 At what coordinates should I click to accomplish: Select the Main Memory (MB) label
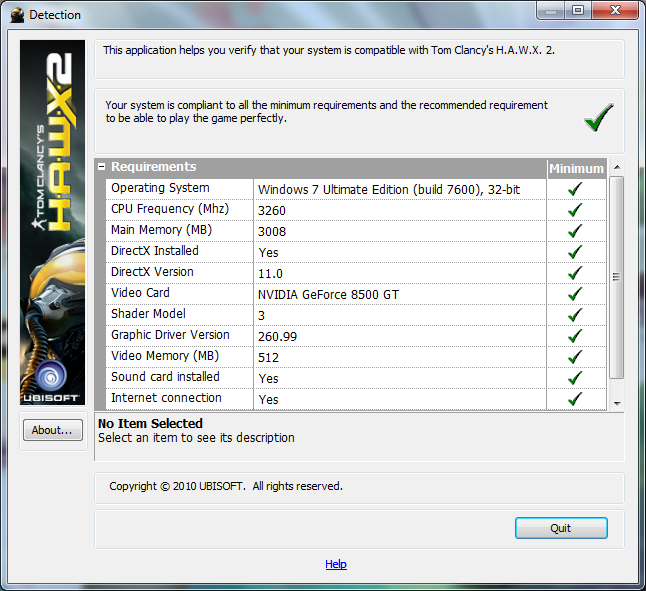(x=161, y=230)
